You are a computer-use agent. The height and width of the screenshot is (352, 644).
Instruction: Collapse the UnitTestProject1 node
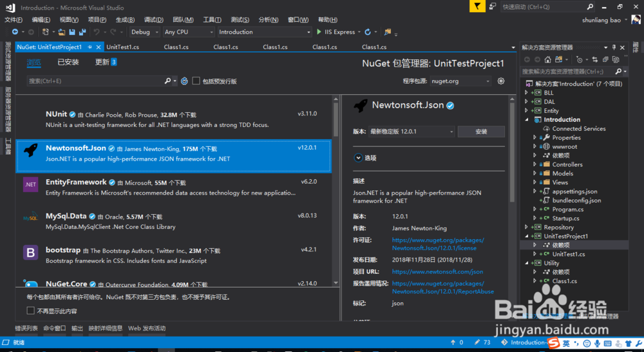click(527, 236)
